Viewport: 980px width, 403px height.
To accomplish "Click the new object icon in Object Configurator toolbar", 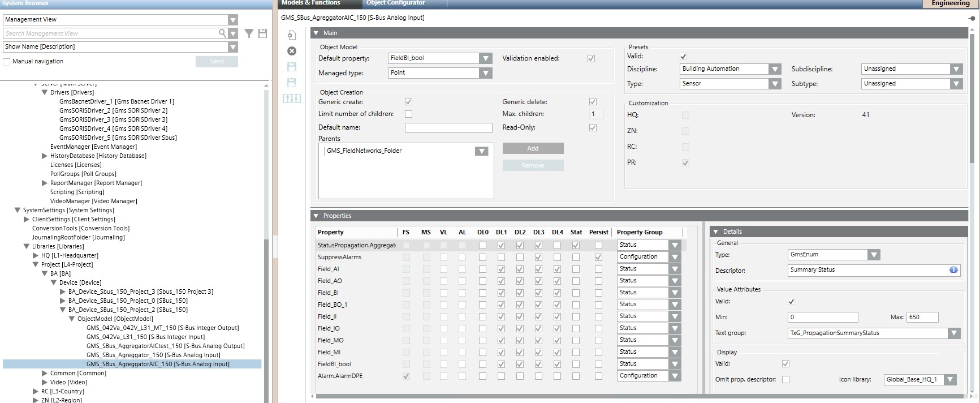I will (x=292, y=35).
